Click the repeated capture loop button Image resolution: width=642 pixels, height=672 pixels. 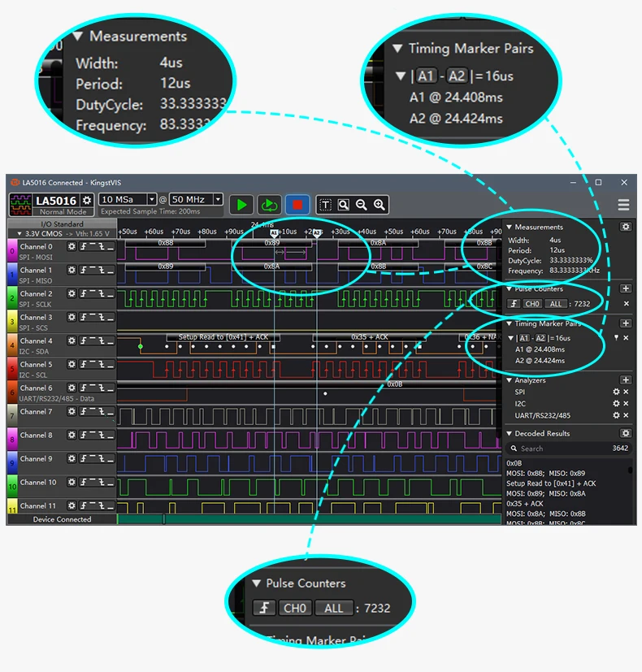pyautogui.click(x=269, y=205)
